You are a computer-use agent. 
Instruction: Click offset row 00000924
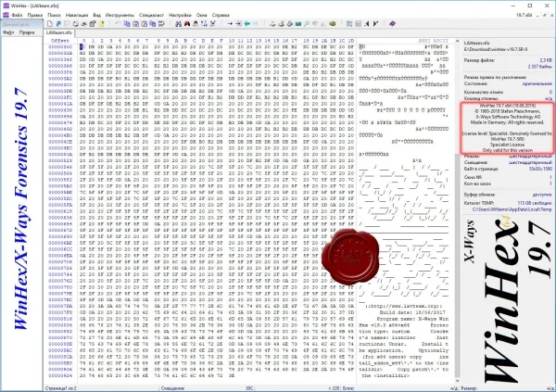[x=60, y=375]
